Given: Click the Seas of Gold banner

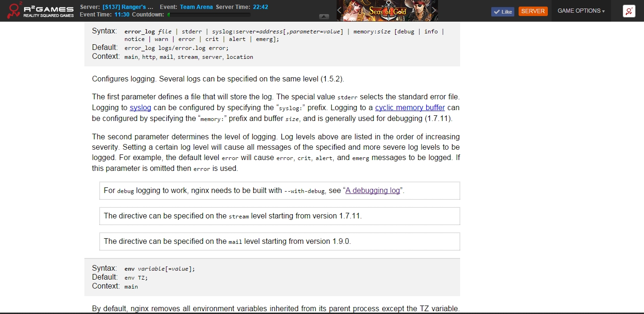Looking at the screenshot, I should (387, 10).
